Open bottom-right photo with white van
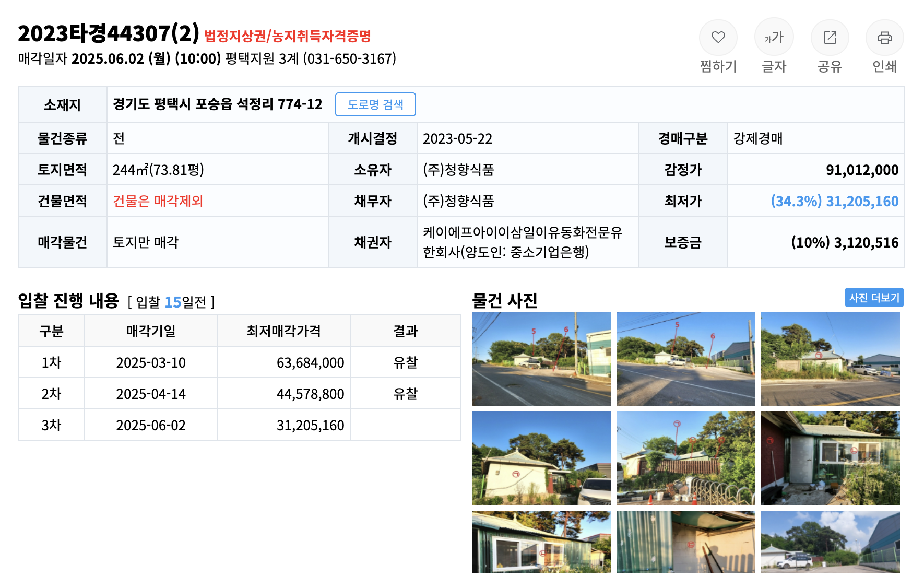924x588 pixels. [x=830, y=542]
